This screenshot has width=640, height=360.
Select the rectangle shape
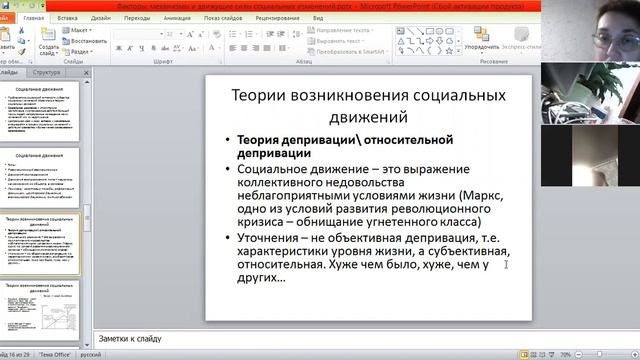point(430,31)
